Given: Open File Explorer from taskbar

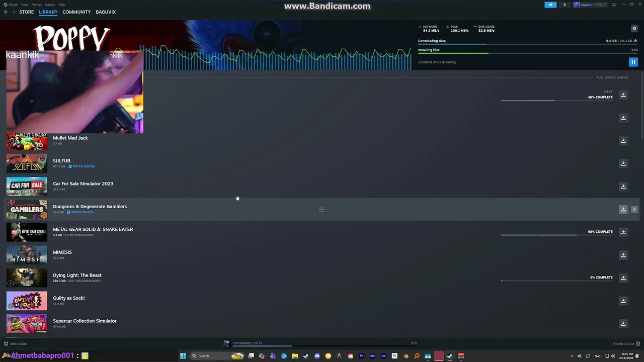Looking at the screenshot, I should pos(295,356).
